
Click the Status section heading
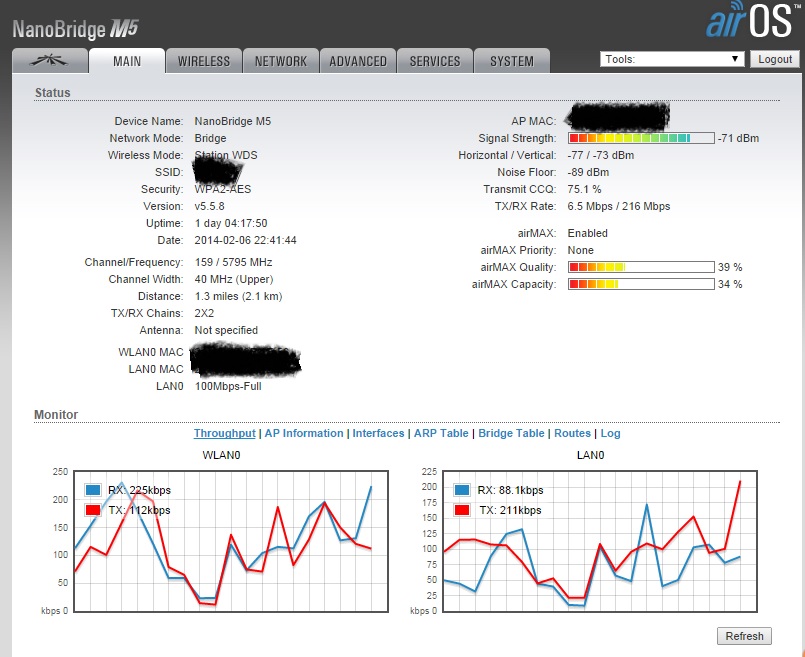click(x=52, y=92)
